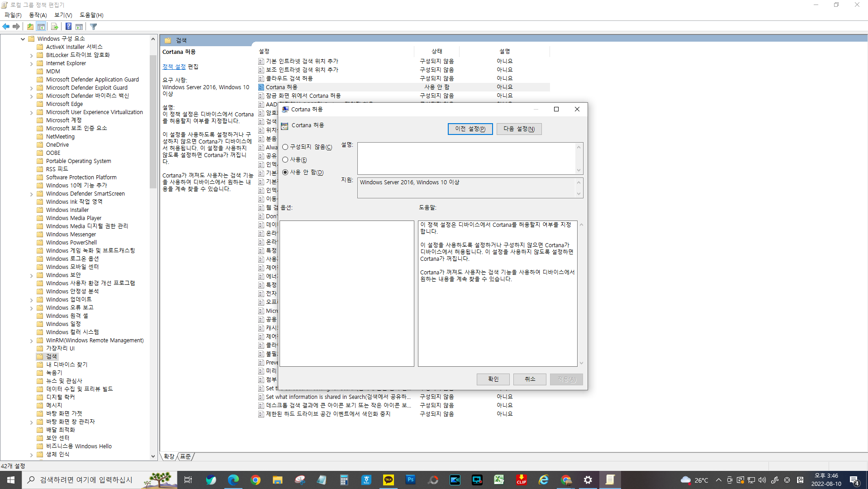
Task: Click the volume icon in the system tray
Action: coord(762,480)
